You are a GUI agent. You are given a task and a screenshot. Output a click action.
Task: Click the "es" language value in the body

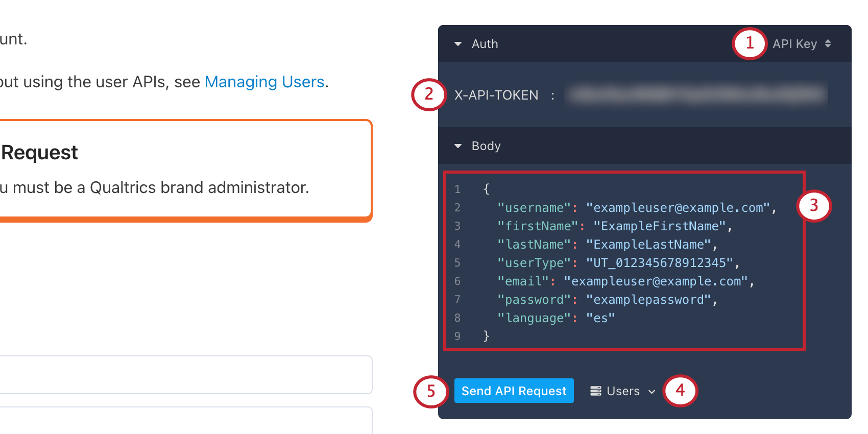click(x=600, y=318)
